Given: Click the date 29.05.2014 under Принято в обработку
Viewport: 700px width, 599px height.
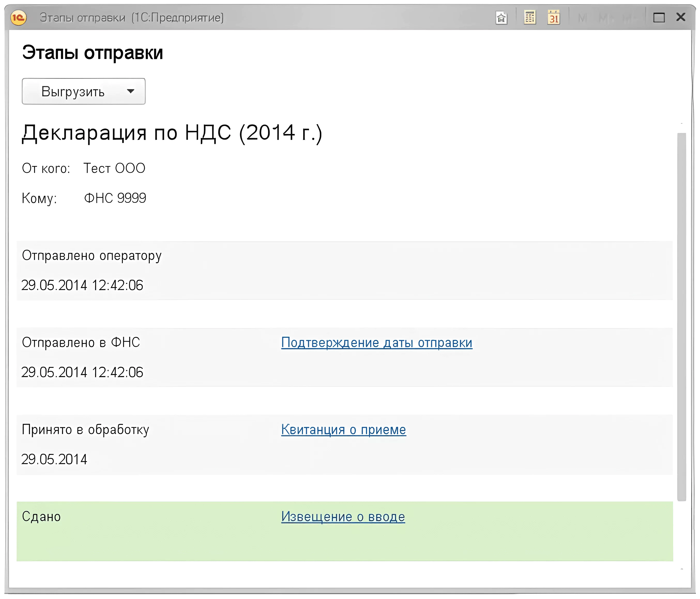Looking at the screenshot, I should pyautogui.click(x=54, y=459).
